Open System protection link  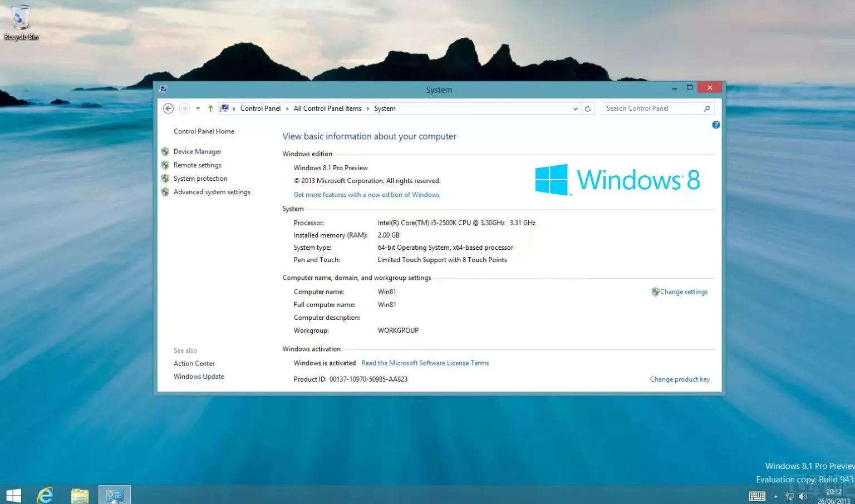[200, 179]
